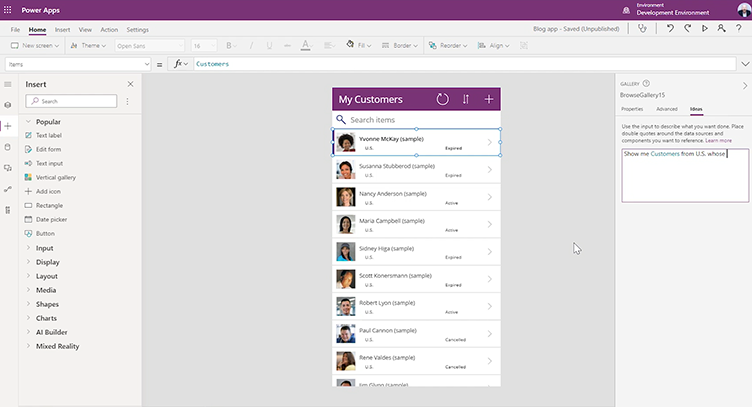This screenshot has width=752, height=407.
Task: Toggle strikethrough formatting
Action: click(287, 46)
